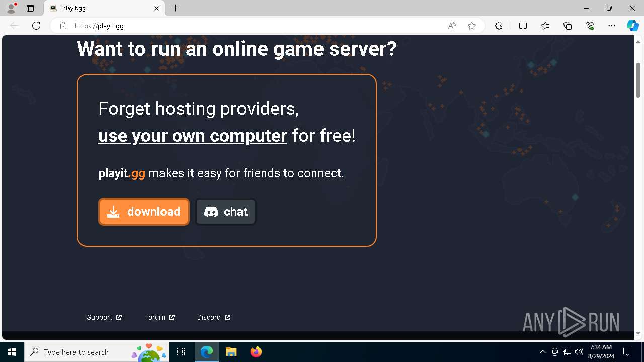Click the Forum external-link icon
This screenshot has height=362, width=644.
(172, 317)
